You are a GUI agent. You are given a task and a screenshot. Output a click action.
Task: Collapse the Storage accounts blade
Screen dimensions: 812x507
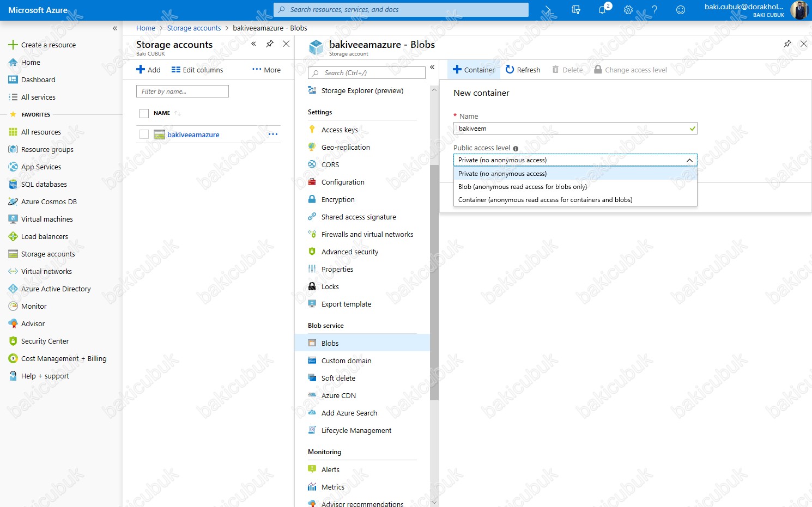[253, 44]
